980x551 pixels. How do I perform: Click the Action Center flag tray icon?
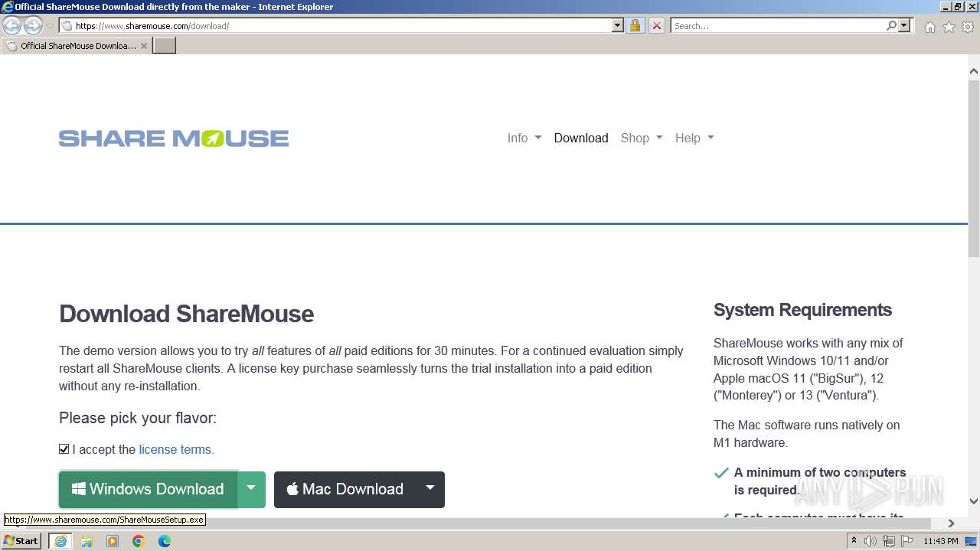coord(906,541)
